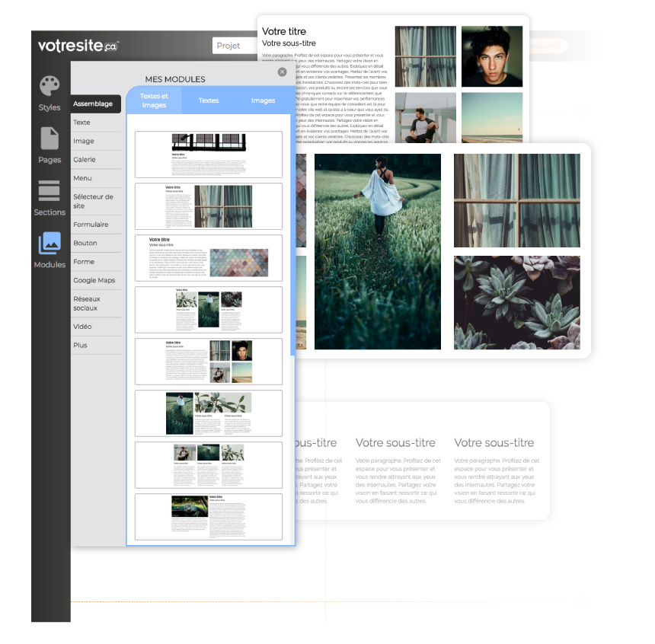Screen dimensions: 655x644
Task: Choose the Texte module category
Action: tap(82, 123)
